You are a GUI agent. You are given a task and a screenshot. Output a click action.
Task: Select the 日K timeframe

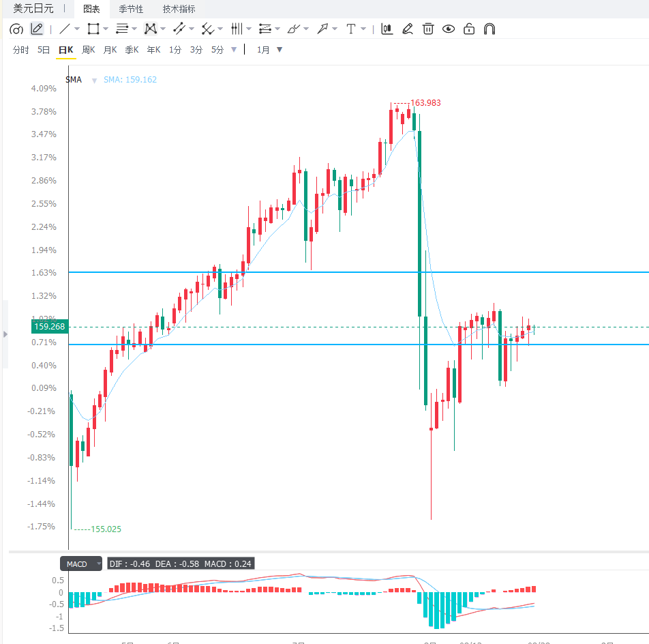pos(66,50)
